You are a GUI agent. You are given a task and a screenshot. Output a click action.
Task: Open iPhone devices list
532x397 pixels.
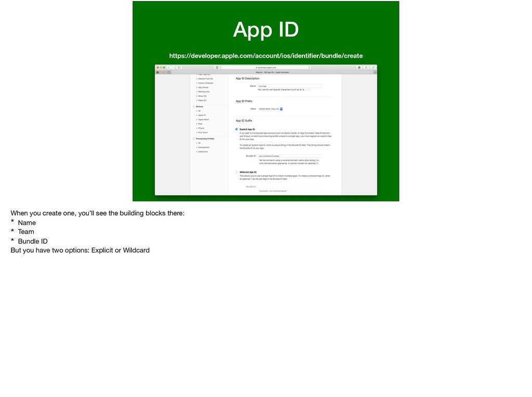click(201, 128)
